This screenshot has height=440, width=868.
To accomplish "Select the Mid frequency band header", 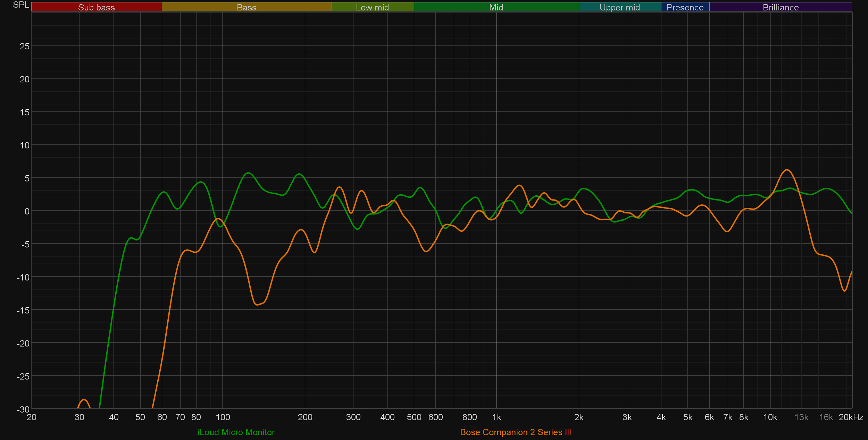I will click(x=496, y=7).
